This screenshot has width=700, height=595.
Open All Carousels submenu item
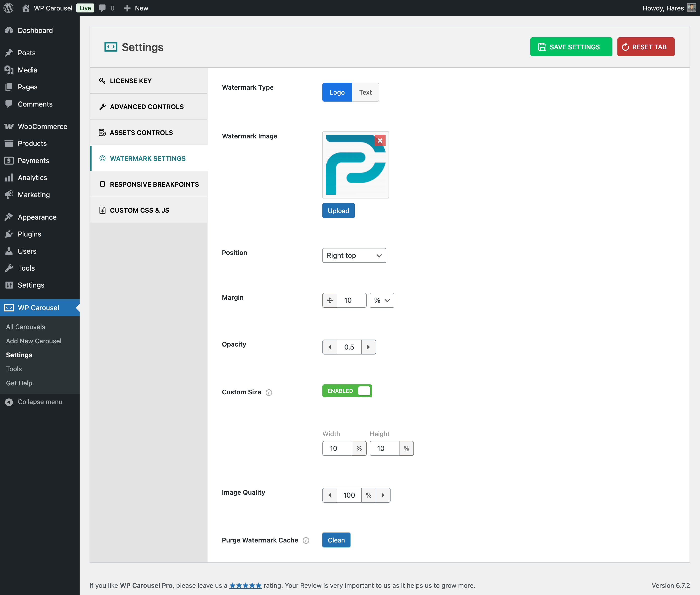click(25, 327)
